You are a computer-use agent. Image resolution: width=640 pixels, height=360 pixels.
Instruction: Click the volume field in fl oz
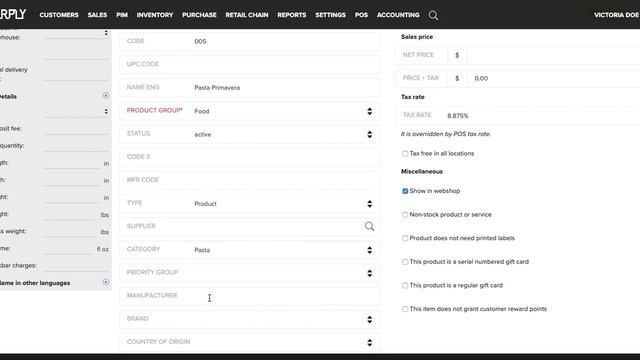69,249
